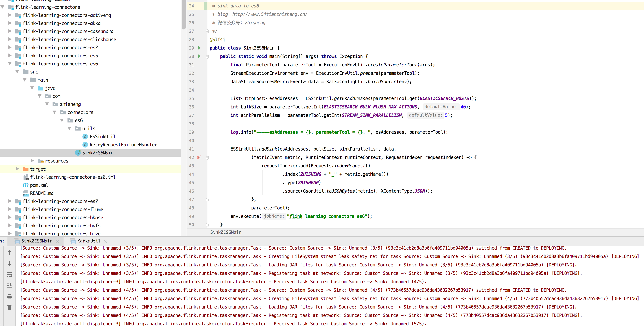Screen dimensions: 644x326
Task: Select the zhisheng package folder
Action: pyautogui.click(x=67, y=104)
